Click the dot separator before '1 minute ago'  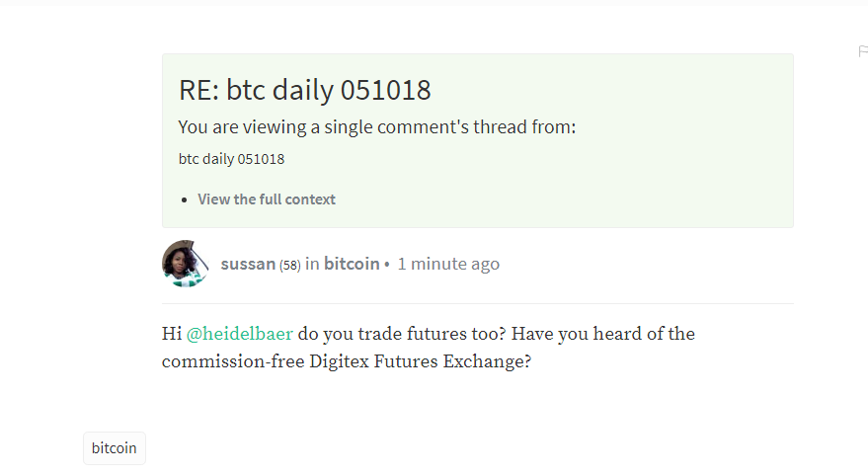(387, 266)
